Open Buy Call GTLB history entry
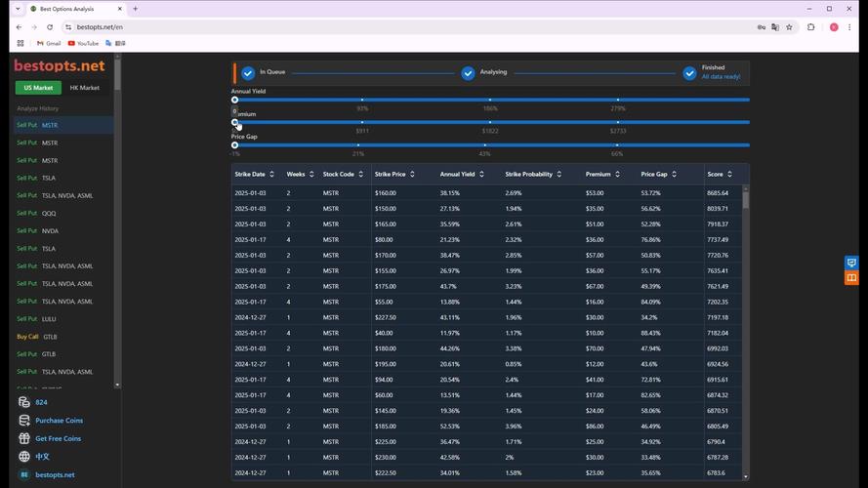 62,337
